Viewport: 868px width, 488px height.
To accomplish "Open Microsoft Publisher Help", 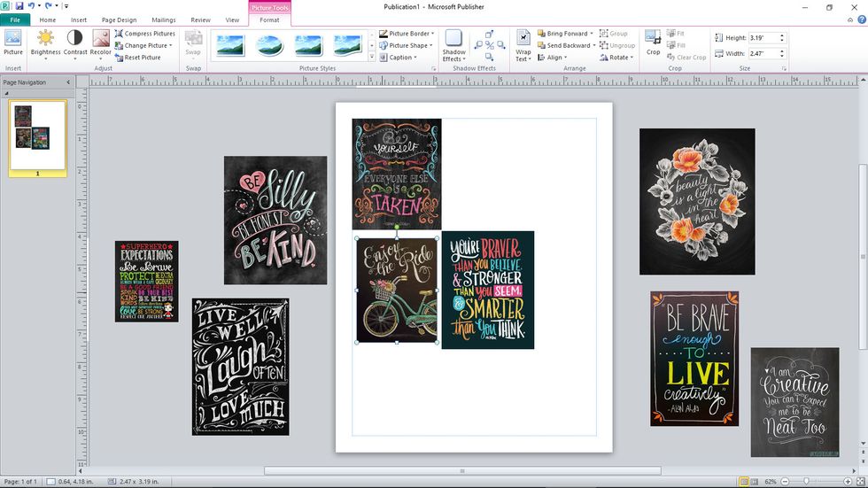I will click(862, 19).
